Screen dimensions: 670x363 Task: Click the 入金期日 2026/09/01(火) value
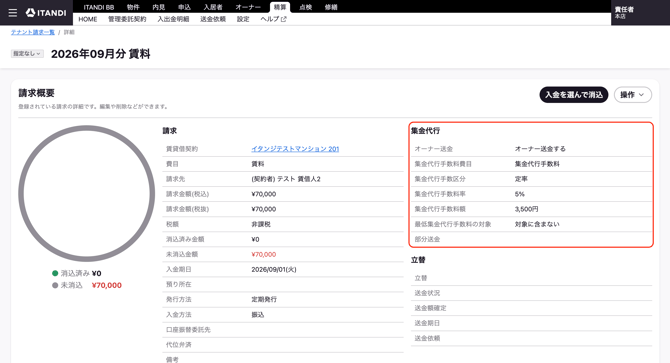click(273, 269)
